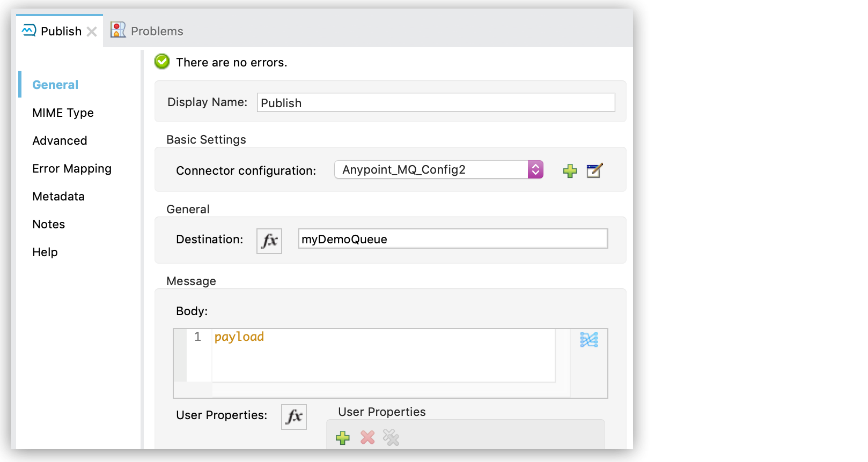
Task: Add a new user property
Action: tap(342, 438)
